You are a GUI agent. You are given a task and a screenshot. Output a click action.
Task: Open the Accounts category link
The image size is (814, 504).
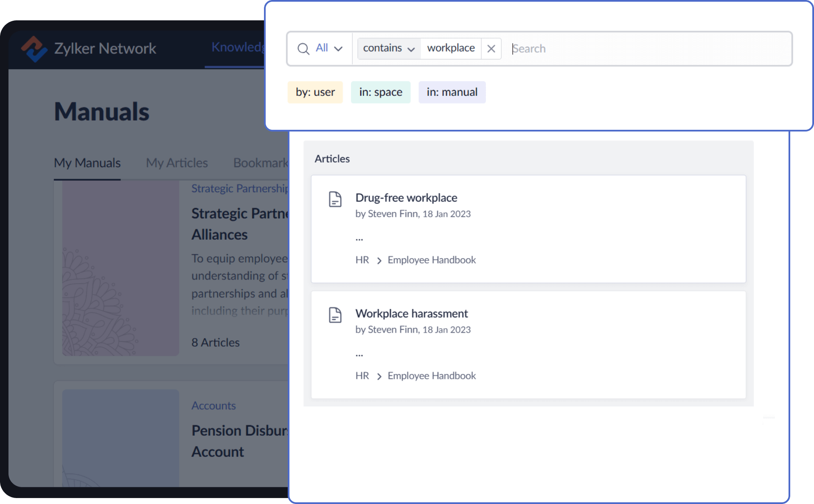pyautogui.click(x=213, y=406)
